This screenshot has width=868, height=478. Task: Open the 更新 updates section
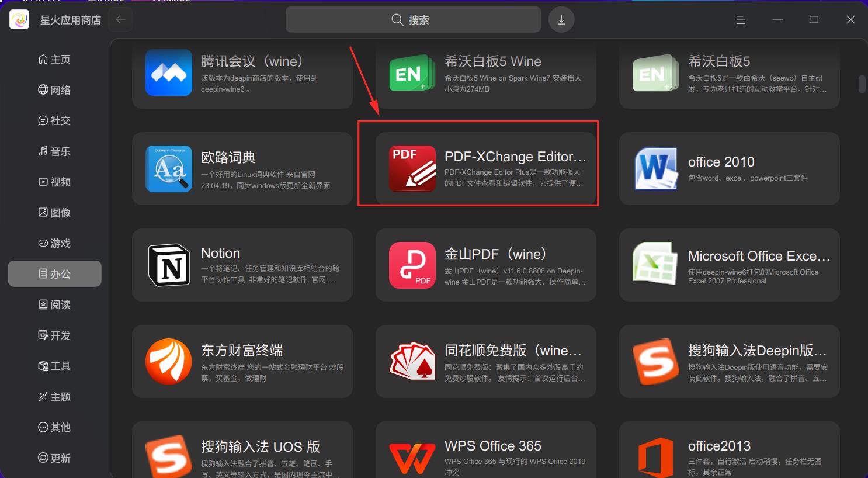click(55, 458)
